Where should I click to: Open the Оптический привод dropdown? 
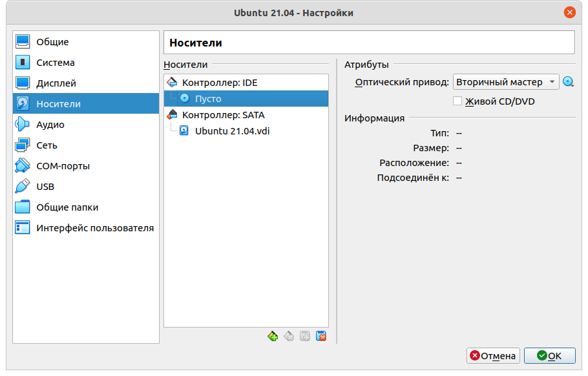(x=506, y=81)
